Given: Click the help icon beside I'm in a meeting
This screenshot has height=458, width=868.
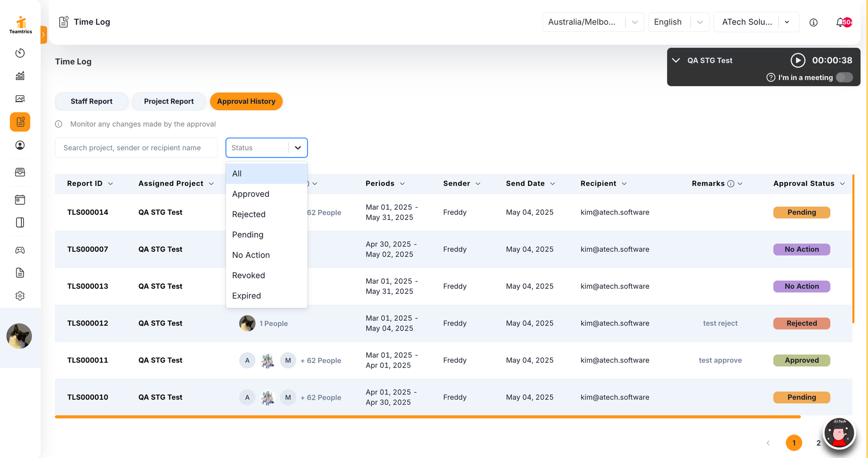Looking at the screenshot, I should click(x=771, y=78).
